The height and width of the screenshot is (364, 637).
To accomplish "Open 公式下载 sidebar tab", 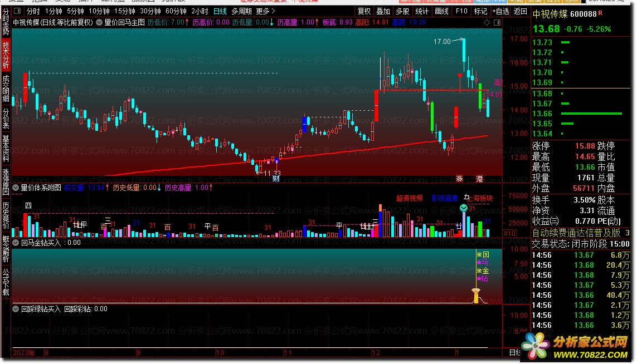I will tap(6, 282).
